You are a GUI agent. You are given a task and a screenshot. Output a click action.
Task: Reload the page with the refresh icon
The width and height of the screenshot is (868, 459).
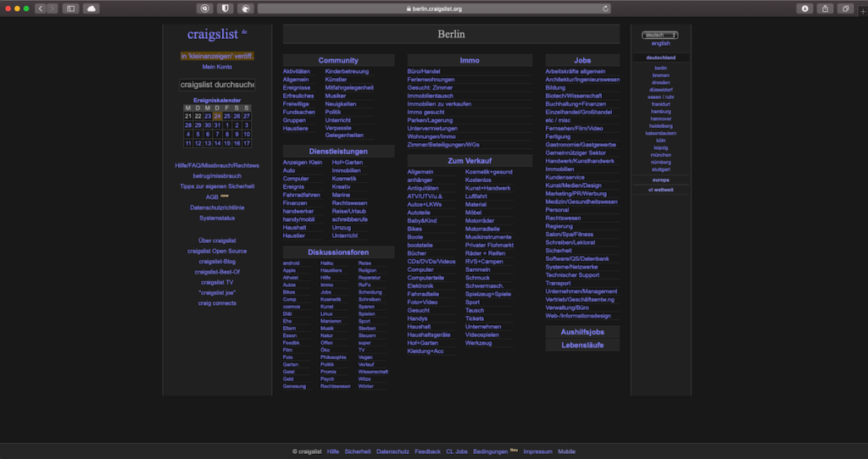click(605, 8)
